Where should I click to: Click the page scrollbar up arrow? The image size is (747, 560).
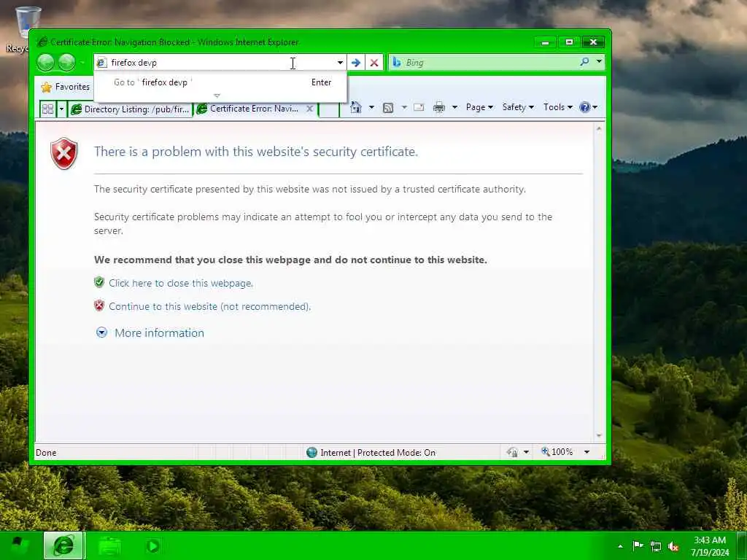(x=599, y=129)
